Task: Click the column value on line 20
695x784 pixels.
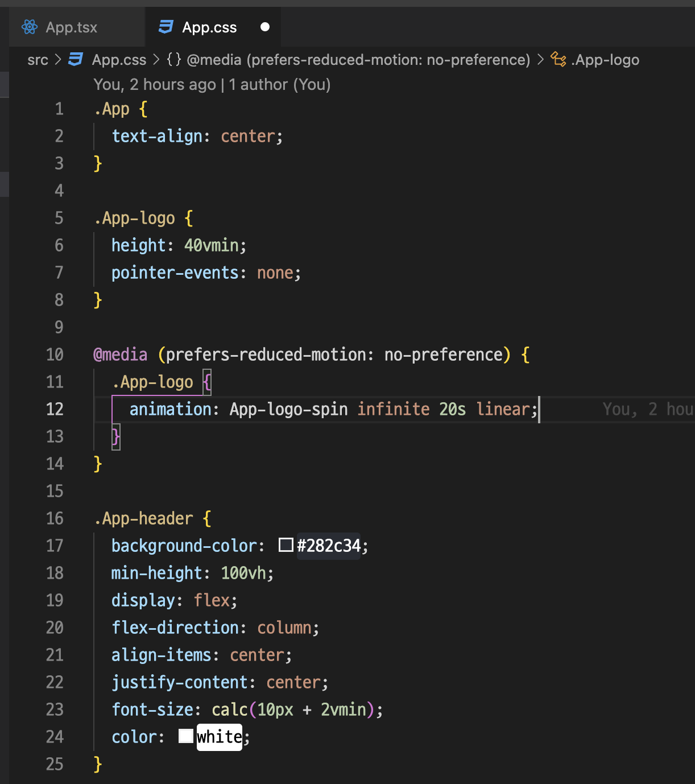Action: coord(284,628)
